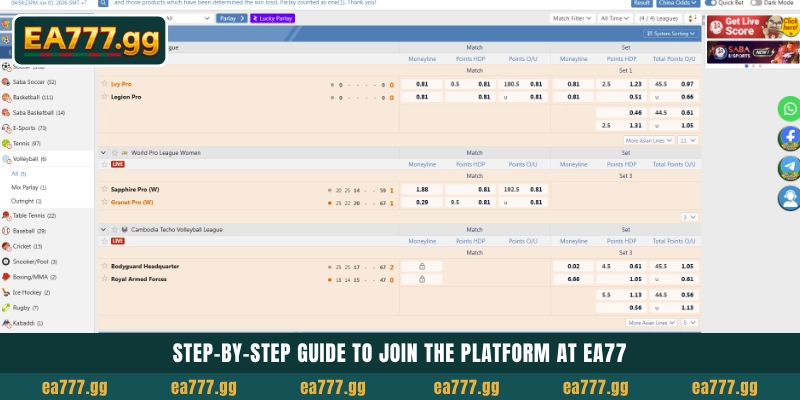Screen dimensions: 800x400
Task: Open the customer support headset icon
Action: pos(789,198)
